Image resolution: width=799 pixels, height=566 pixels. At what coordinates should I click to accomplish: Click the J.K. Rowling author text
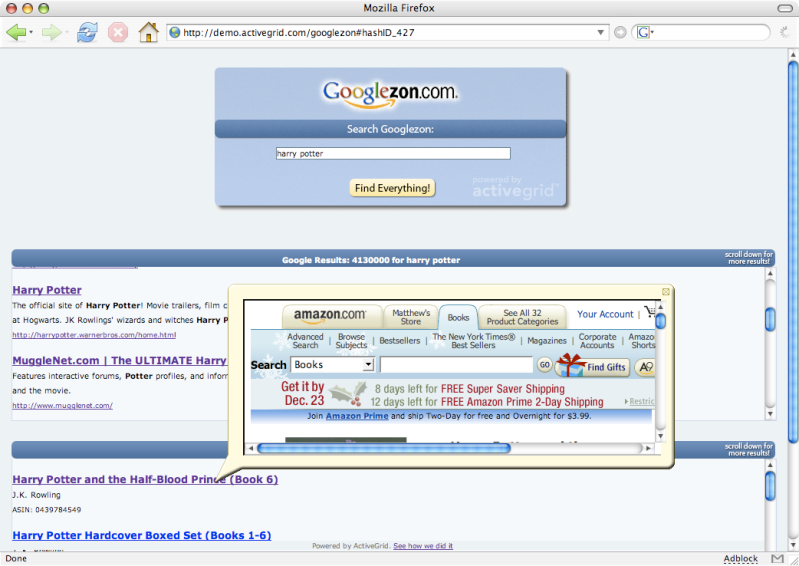pyautogui.click(x=36, y=495)
